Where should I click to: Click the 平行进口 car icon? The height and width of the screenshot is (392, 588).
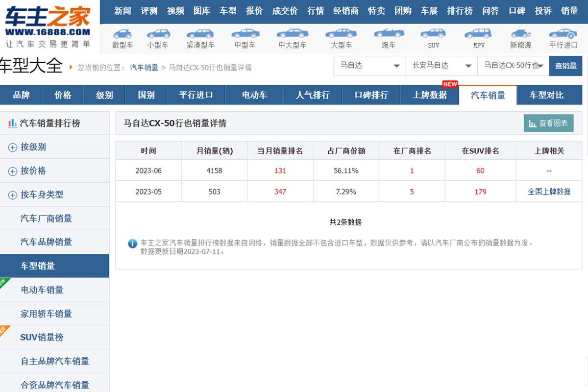(x=563, y=34)
